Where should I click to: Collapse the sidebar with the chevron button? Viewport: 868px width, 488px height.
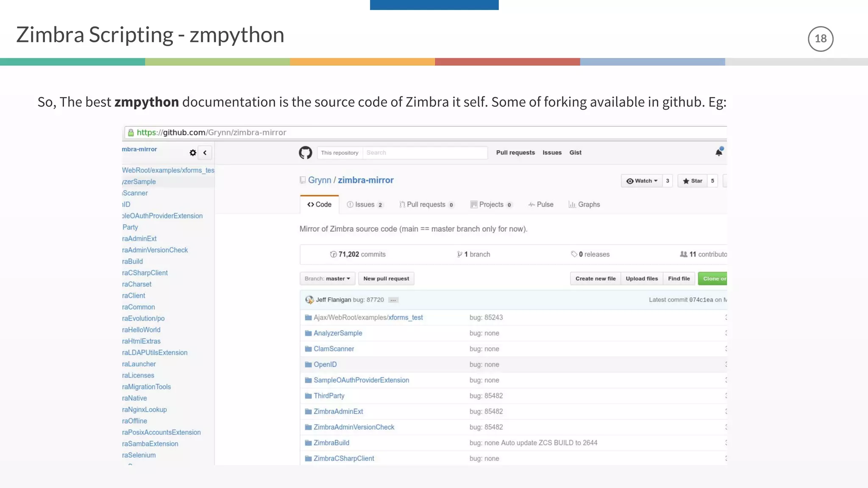[205, 152]
